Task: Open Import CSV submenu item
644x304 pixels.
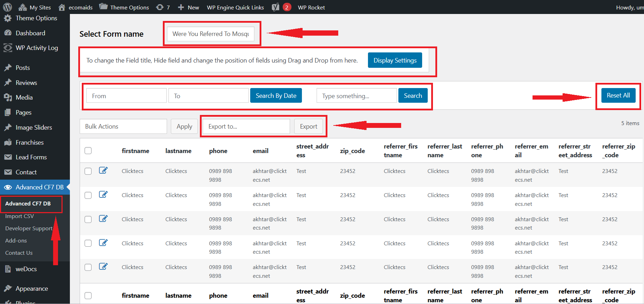Action: pos(20,216)
